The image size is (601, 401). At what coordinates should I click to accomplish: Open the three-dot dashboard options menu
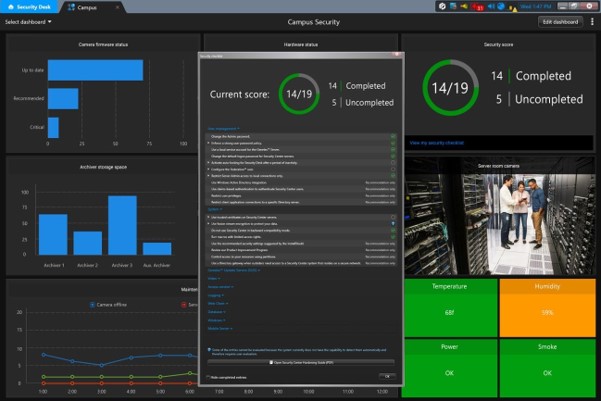592,21
